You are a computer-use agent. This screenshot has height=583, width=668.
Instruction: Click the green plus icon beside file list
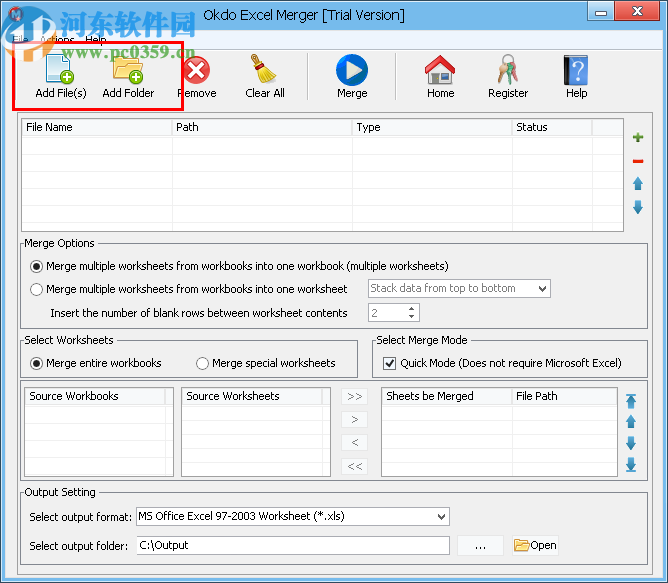(x=638, y=137)
